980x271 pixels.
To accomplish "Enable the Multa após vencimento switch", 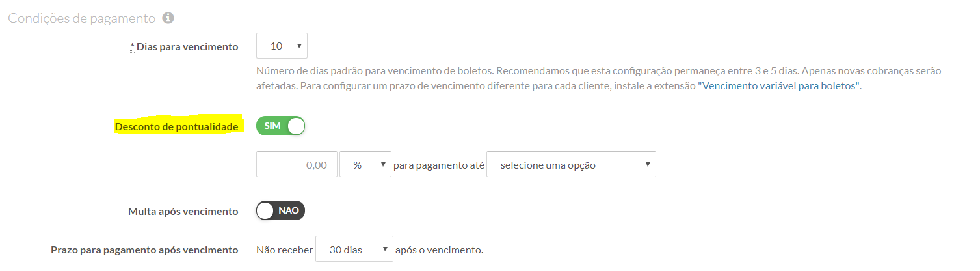I will coord(280,210).
